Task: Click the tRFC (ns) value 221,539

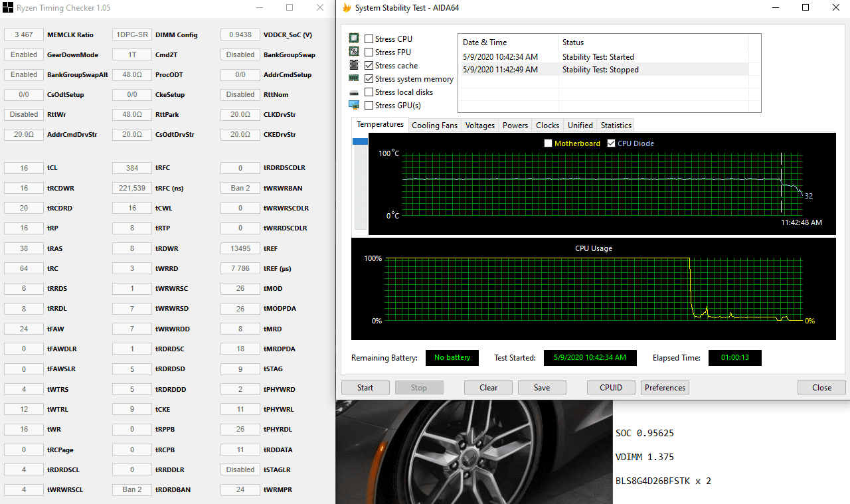Action: click(132, 188)
